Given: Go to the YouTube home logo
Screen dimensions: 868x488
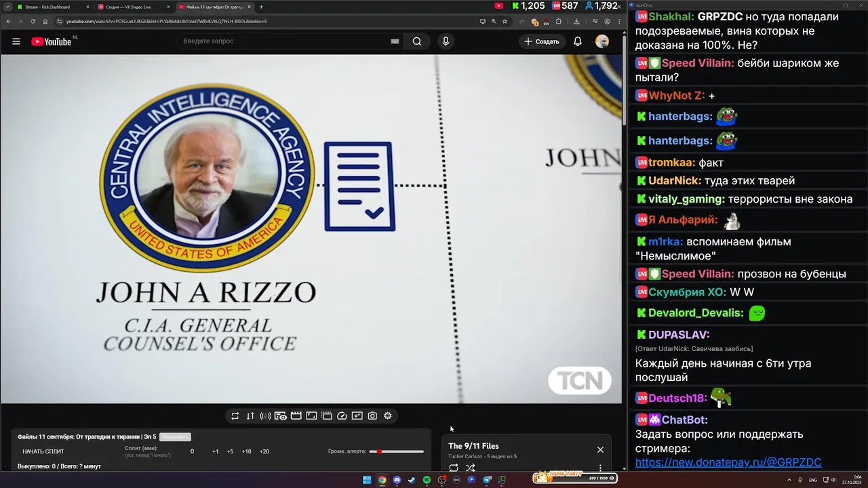Looking at the screenshot, I should [51, 41].
